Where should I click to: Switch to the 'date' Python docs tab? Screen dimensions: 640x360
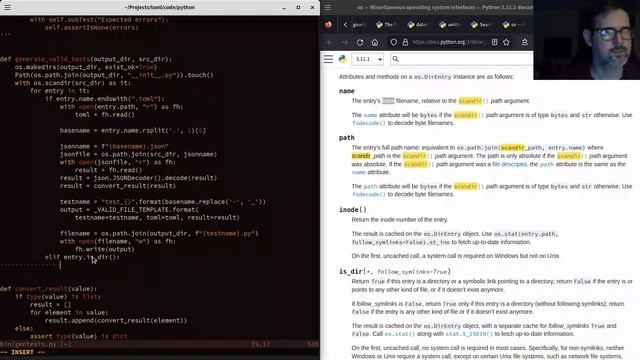point(417,25)
